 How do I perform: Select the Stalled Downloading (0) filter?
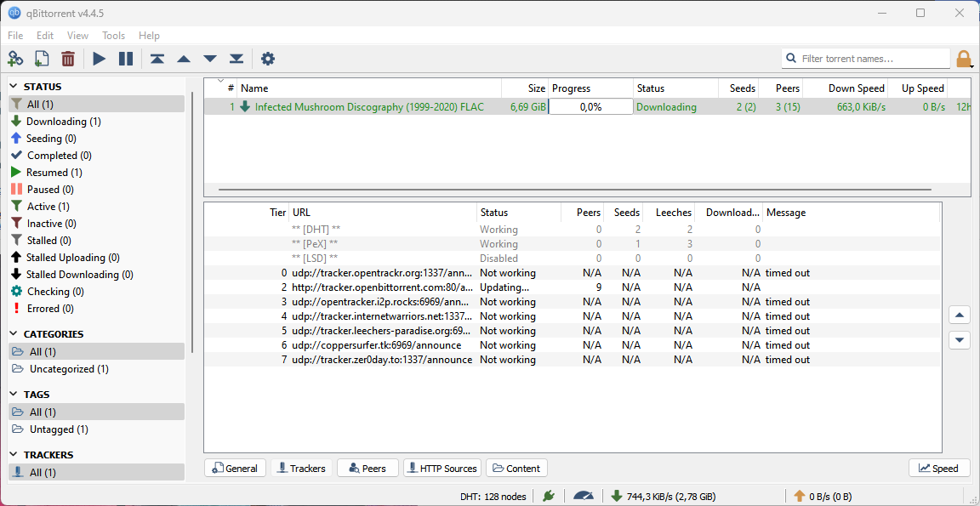97,274
